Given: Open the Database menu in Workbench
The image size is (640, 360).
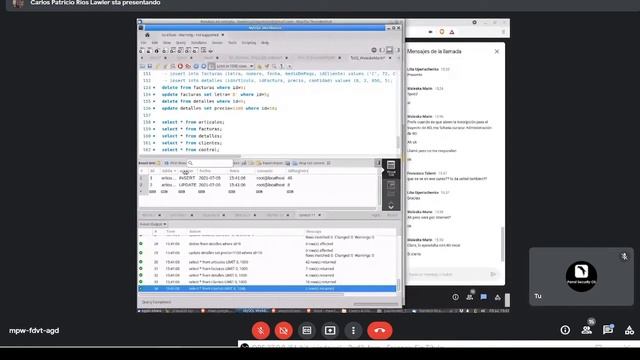Looking at the screenshot, I should [x=199, y=43].
